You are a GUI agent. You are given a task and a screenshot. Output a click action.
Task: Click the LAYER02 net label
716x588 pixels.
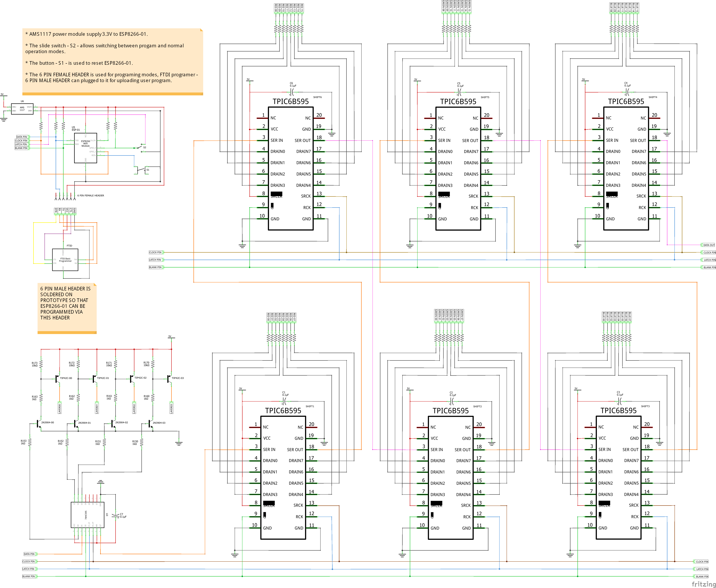[x=134, y=407]
